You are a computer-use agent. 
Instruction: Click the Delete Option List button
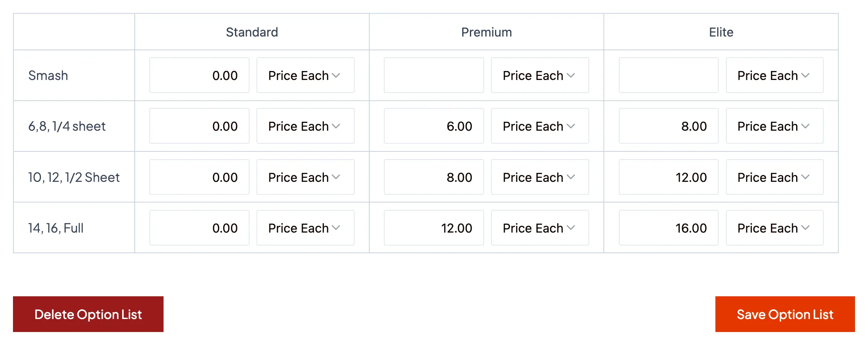pos(88,314)
